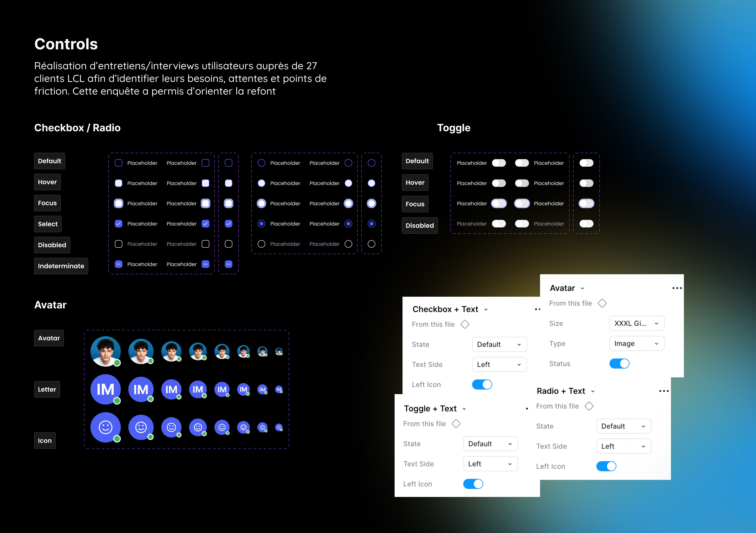Click the diamond icon in Toggle + Text panel
This screenshot has width=756, height=533.
coord(456,424)
